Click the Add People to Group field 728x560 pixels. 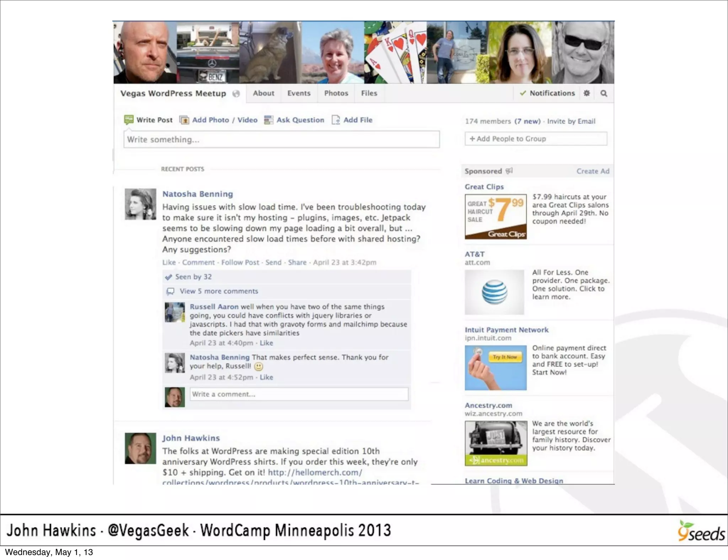click(536, 139)
